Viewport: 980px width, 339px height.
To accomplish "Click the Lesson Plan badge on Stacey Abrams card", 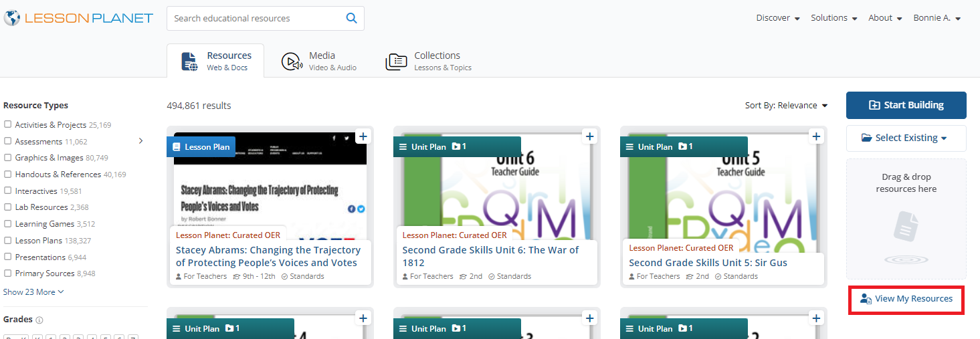I will coord(201,146).
